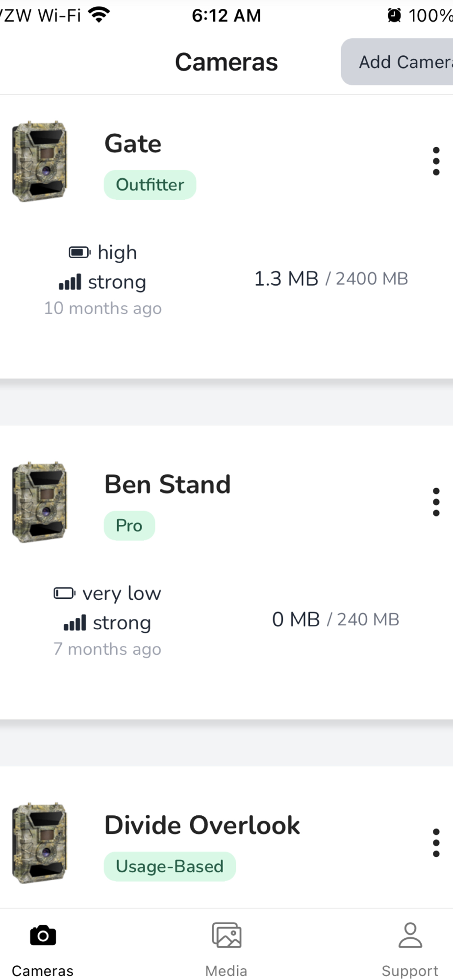Viewport: 453px width, 980px height.
Task: Open the Gate camera options menu
Action: coord(436,161)
